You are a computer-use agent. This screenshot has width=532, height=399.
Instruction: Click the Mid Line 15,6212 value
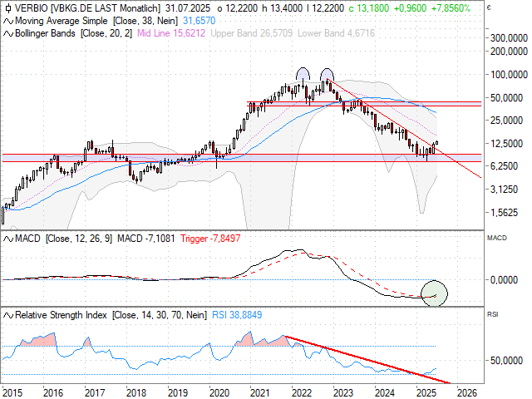171,33
